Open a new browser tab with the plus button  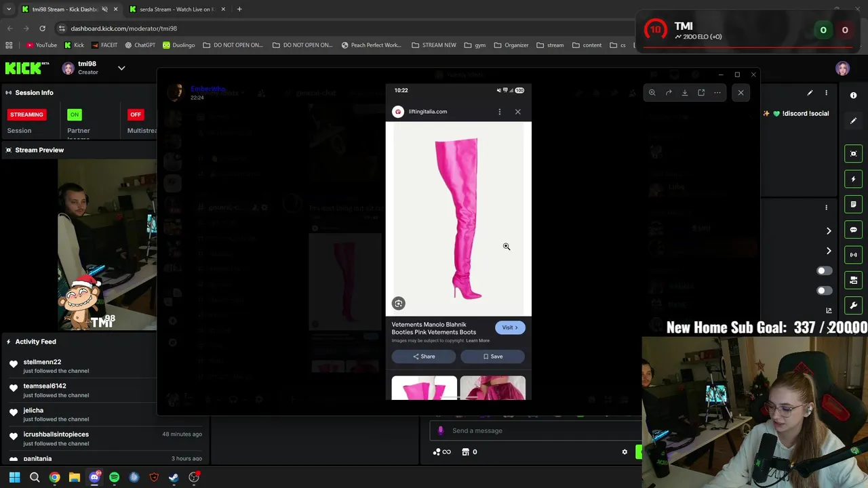coord(239,9)
